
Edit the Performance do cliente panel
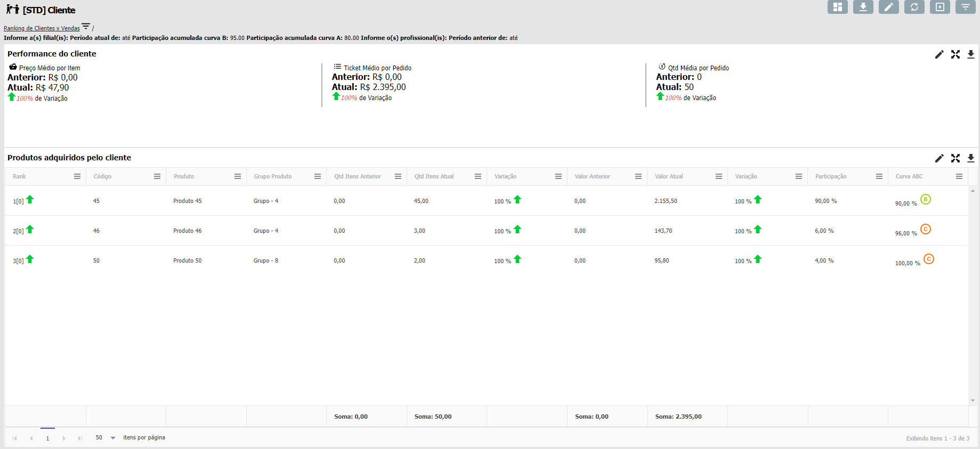939,54
